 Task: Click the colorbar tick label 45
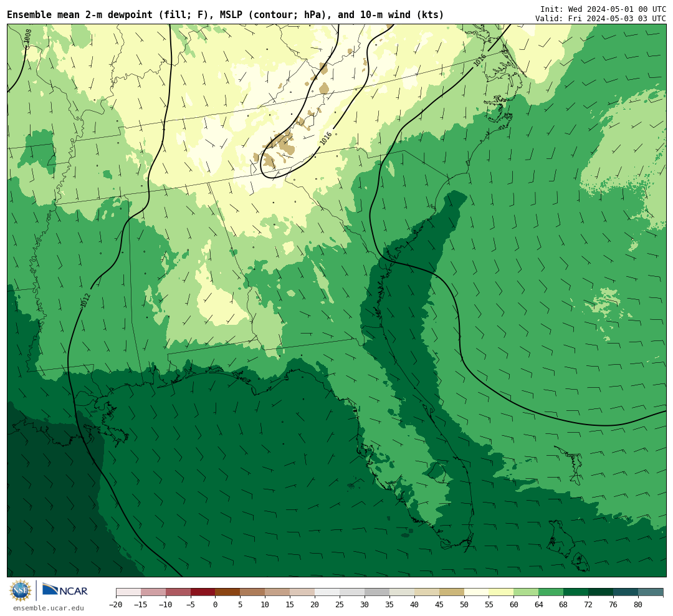coord(439,605)
